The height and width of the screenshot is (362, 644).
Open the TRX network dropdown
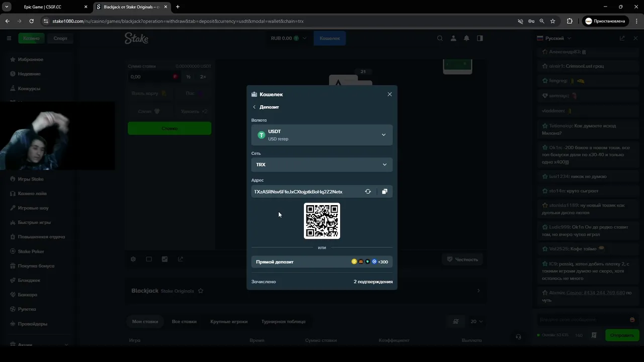322,164
